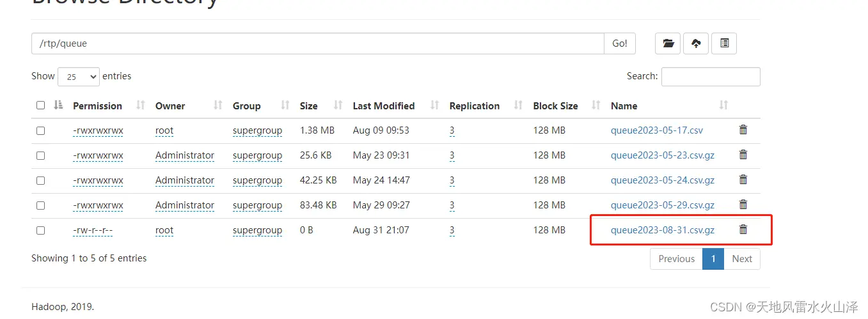This screenshot has width=868, height=319.
Task: Click the upload files icon button
Action: [x=696, y=43]
